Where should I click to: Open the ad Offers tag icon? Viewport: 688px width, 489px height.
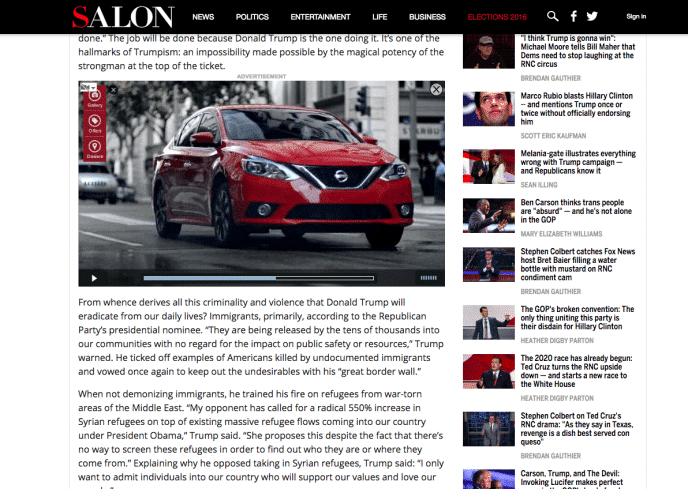[x=95, y=123]
